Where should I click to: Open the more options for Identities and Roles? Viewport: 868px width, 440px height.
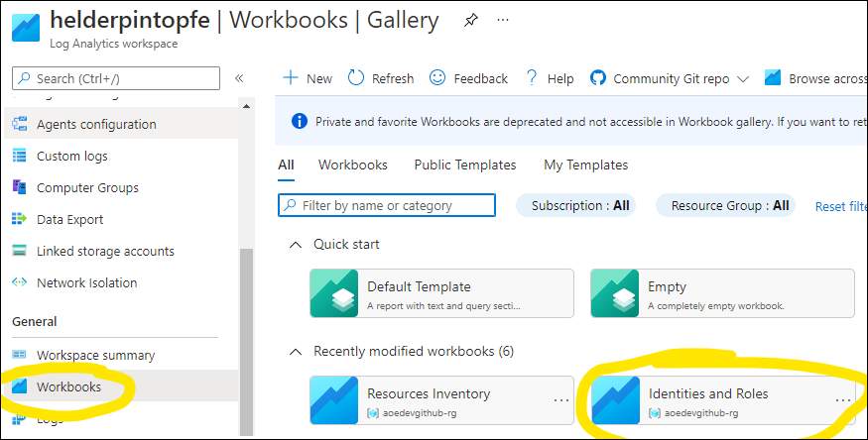coord(842,399)
